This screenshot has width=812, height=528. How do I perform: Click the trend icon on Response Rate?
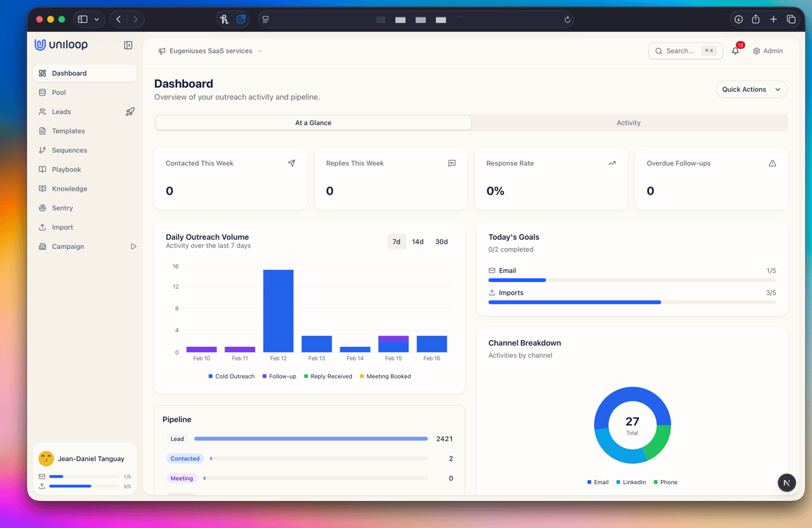point(612,163)
